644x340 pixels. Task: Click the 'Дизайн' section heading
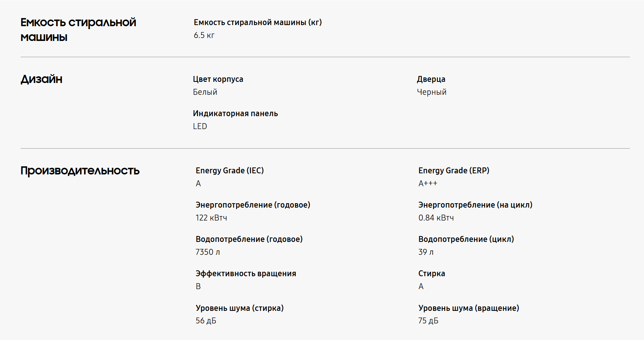tap(41, 79)
